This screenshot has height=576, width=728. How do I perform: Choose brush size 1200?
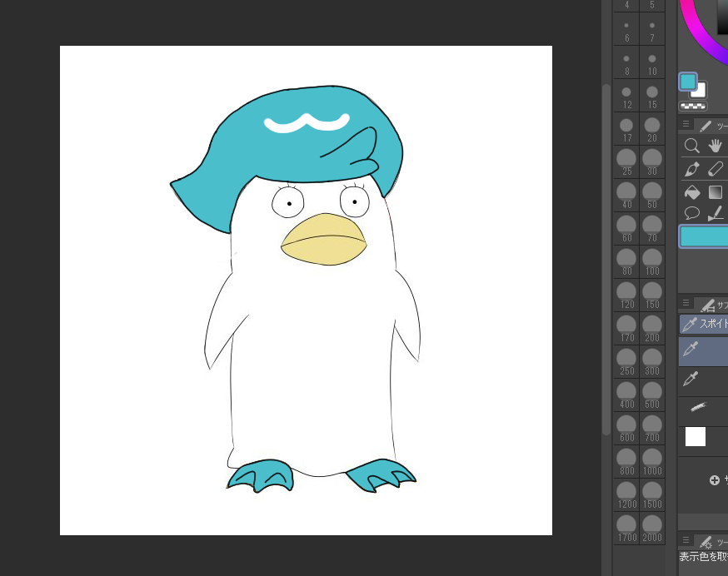[626, 496]
